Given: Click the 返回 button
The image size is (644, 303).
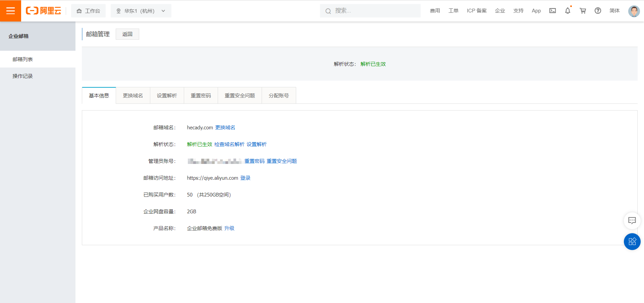Looking at the screenshot, I should 127,34.
